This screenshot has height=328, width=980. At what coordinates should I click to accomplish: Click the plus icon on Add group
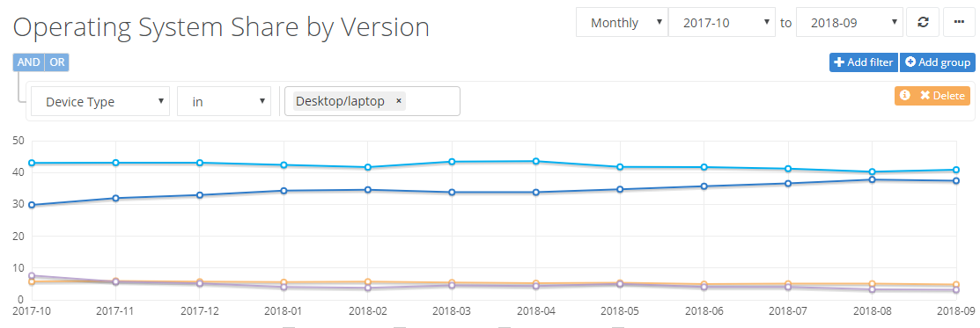tap(910, 62)
